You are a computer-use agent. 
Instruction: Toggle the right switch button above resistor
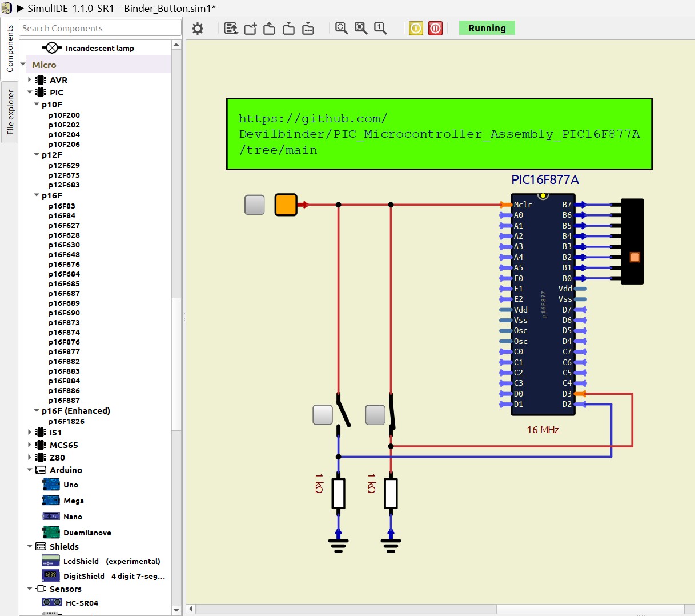(x=375, y=415)
